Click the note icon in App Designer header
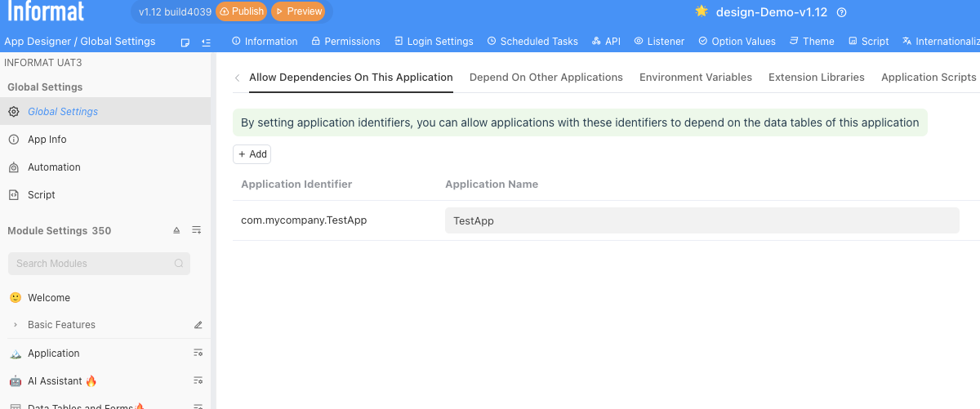This screenshot has height=409, width=980. point(185,42)
